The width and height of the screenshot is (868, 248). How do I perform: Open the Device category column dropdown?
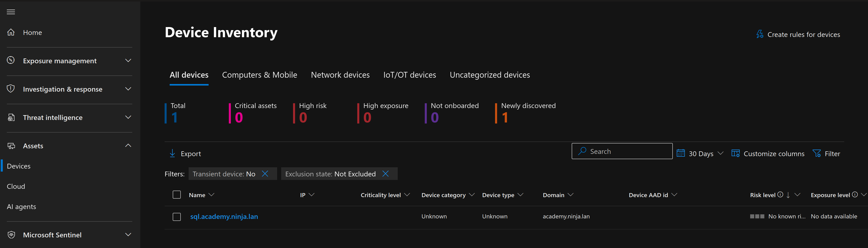click(471, 195)
